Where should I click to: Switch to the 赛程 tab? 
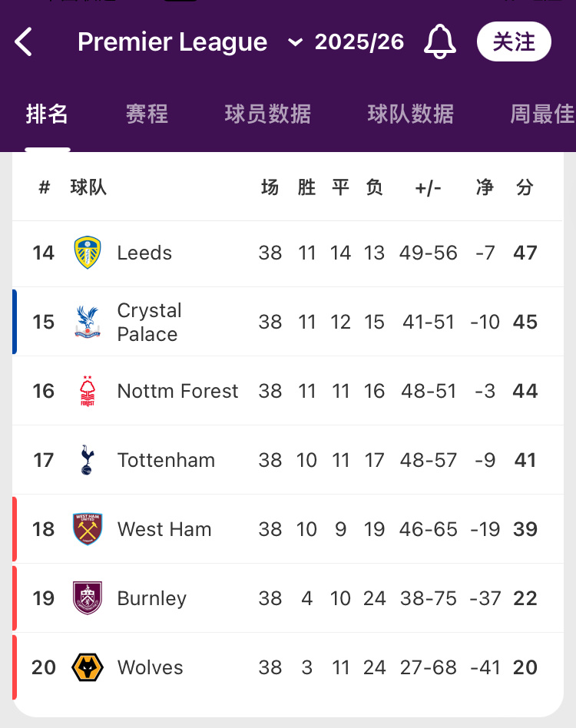147,114
